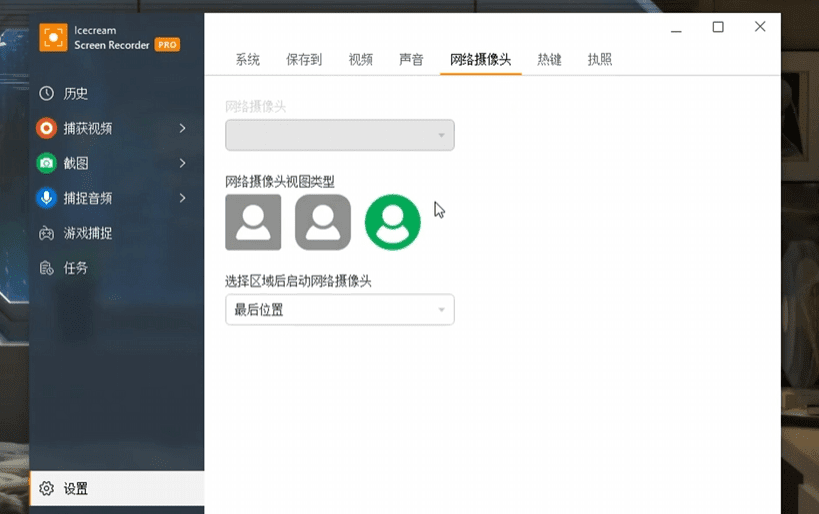The width and height of the screenshot is (819, 514).
Task: Expand the 捕获视频 submenu chevron
Action: click(x=182, y=128)
